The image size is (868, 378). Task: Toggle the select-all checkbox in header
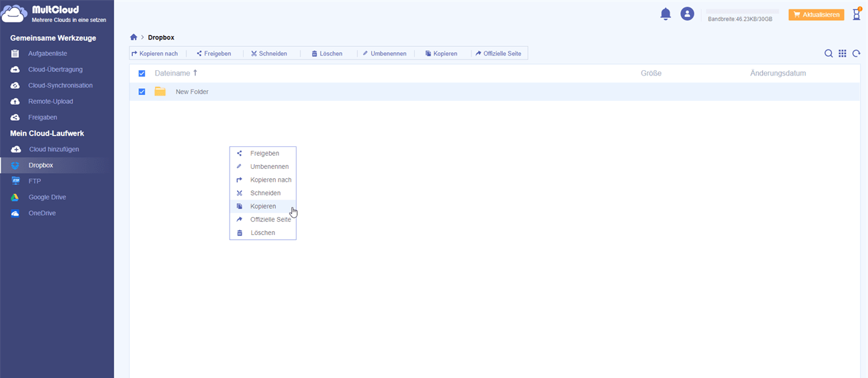pyautogui.click(x=142, y=73)
